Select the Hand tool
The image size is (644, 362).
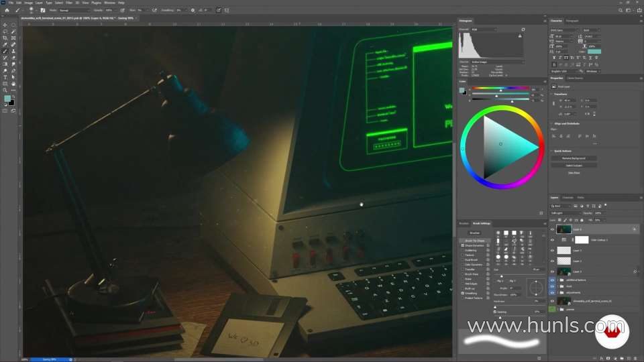13,84
